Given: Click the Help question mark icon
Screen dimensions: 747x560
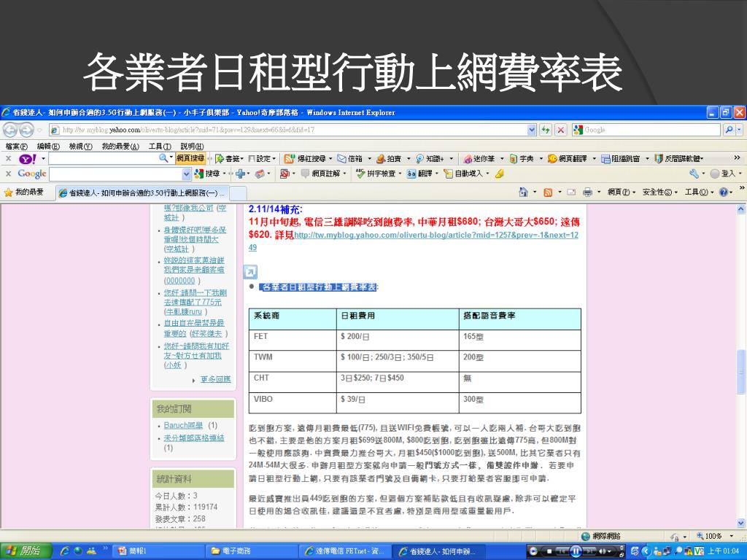Looking at the screenshot, I should point(723,192).
